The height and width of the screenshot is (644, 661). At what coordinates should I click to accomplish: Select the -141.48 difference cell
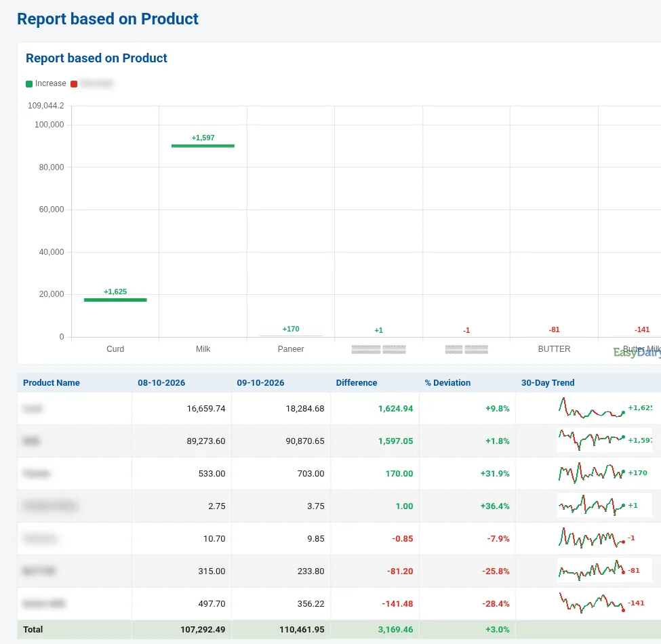pos(375,603)
